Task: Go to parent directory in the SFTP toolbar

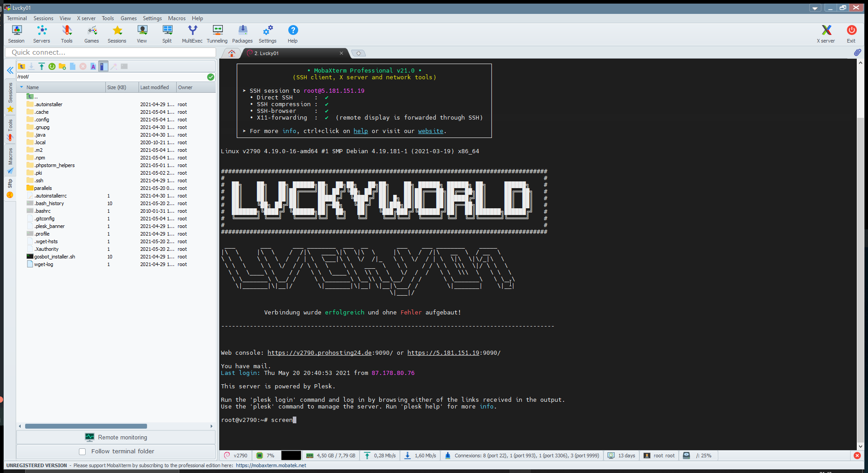Action: pyautogui.click(x=22, y=66)
